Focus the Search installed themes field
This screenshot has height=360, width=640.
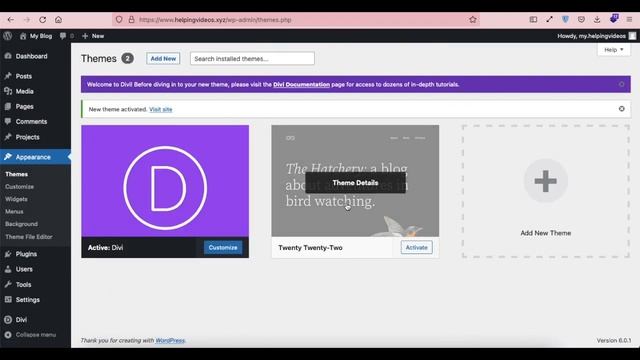click(252, 59)
